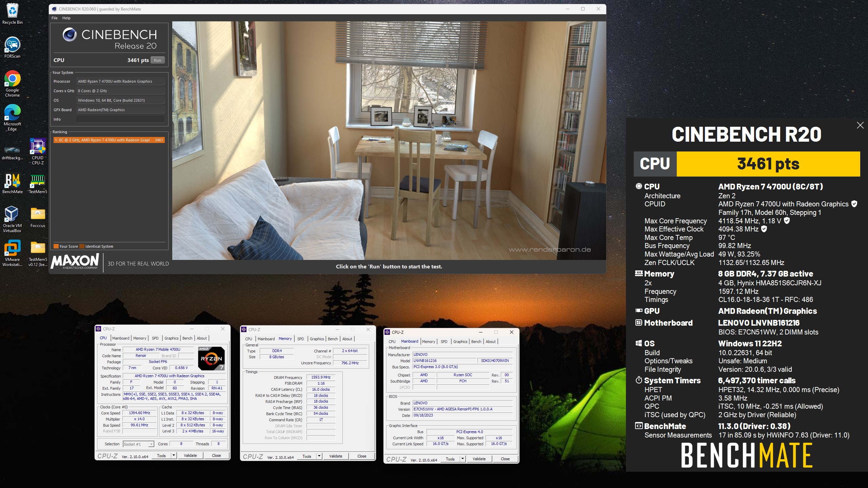Click the Maxon logo in Cinebench
Viewport: 868px width, 488px height.
75,261
